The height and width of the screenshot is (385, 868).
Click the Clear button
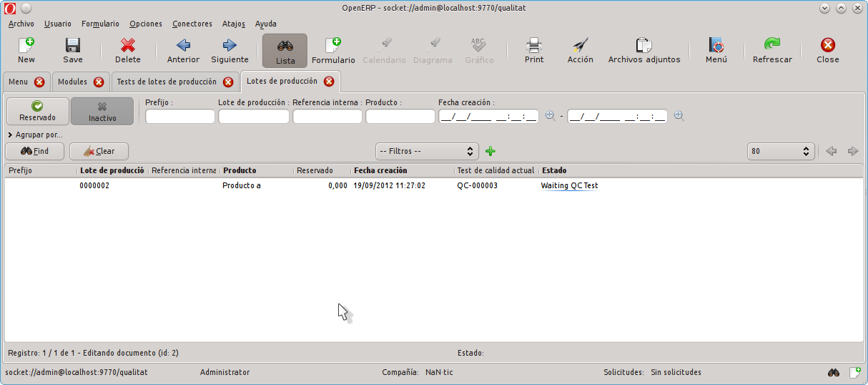pyautogui.click(x=99, y=151)
